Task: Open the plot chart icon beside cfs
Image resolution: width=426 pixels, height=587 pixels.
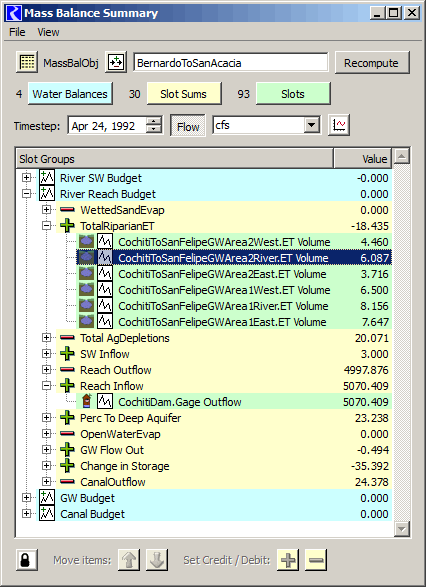Action: [x=339, y=125]
